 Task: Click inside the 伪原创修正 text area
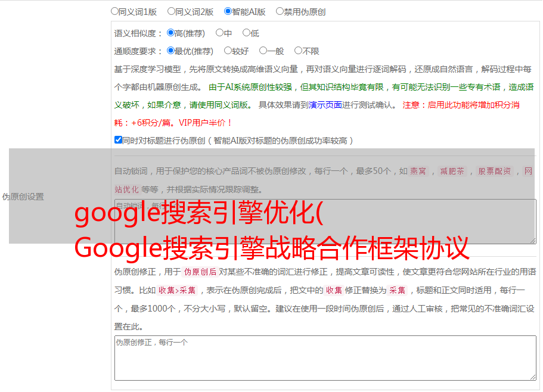(x=325, y=358)
